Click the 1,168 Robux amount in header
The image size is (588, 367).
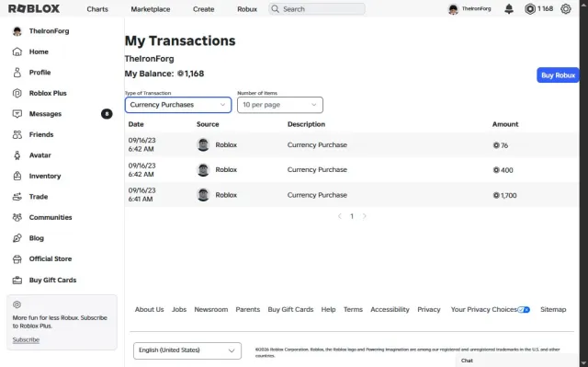point(545,8)
